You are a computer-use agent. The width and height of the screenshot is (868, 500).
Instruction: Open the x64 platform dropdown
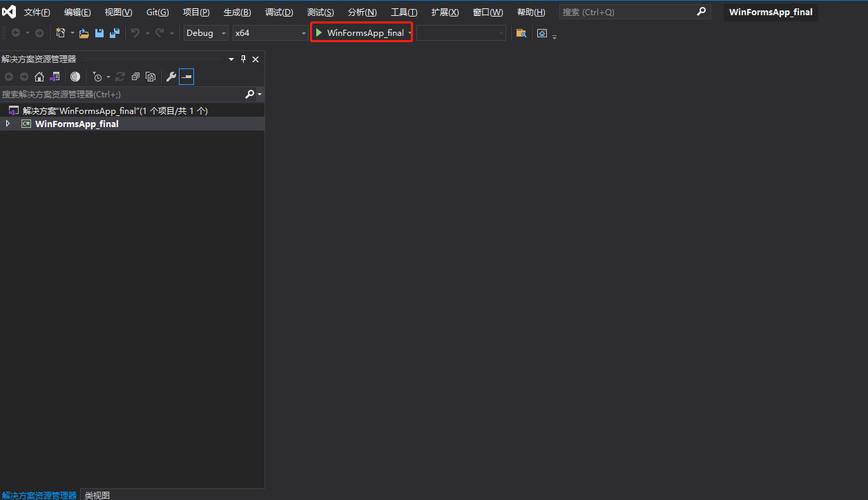click(271, 33)
